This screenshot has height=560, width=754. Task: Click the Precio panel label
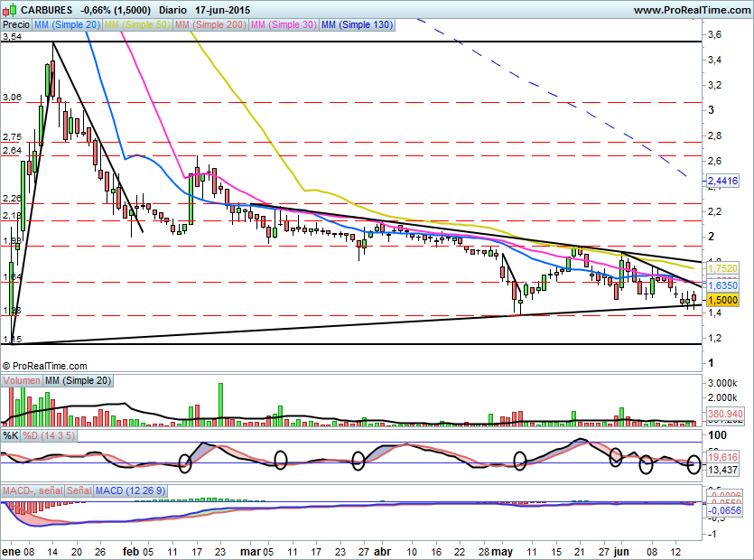pos(15,25)
